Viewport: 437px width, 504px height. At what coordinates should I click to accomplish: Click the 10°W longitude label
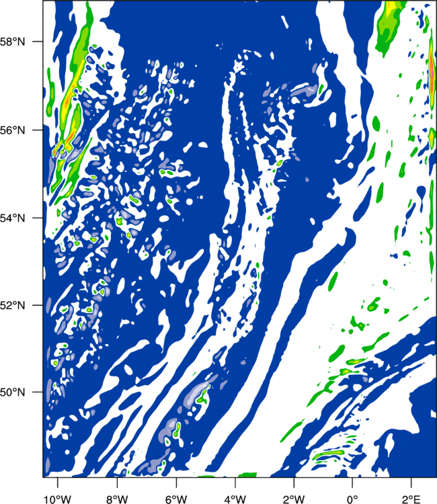(58, 499)
